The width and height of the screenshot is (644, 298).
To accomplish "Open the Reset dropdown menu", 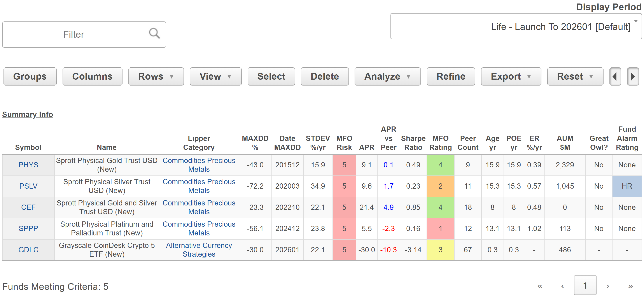I will click(x=575, y=77).
